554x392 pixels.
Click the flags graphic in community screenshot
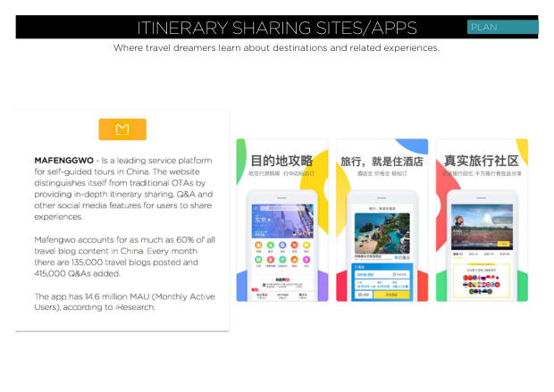pyautogui.click(x=482, y=284)
